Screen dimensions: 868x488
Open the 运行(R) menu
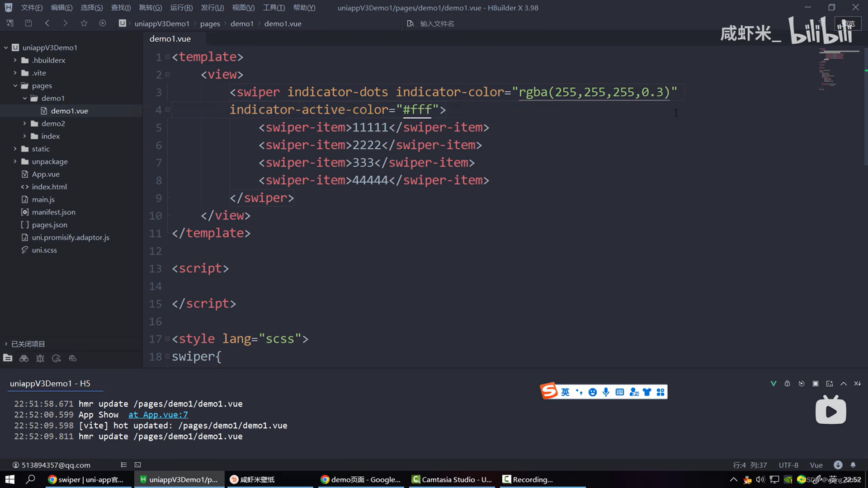[x=181, y=8]
